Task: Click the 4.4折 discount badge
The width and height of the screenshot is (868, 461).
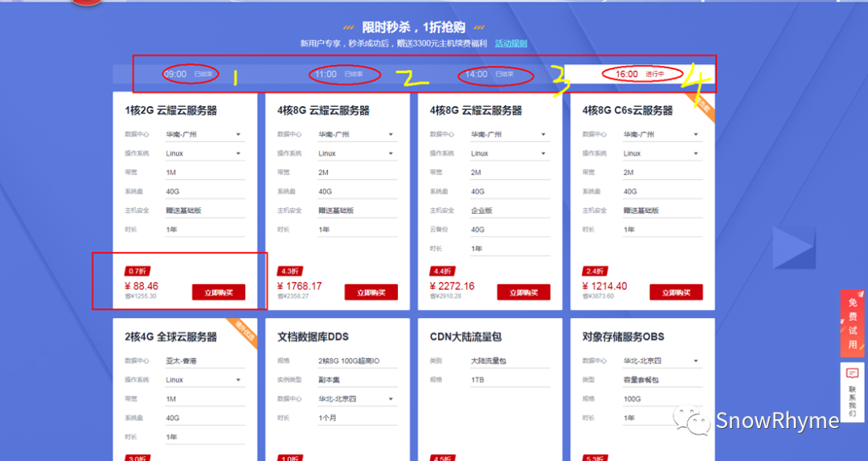Action: click(442, 271)
